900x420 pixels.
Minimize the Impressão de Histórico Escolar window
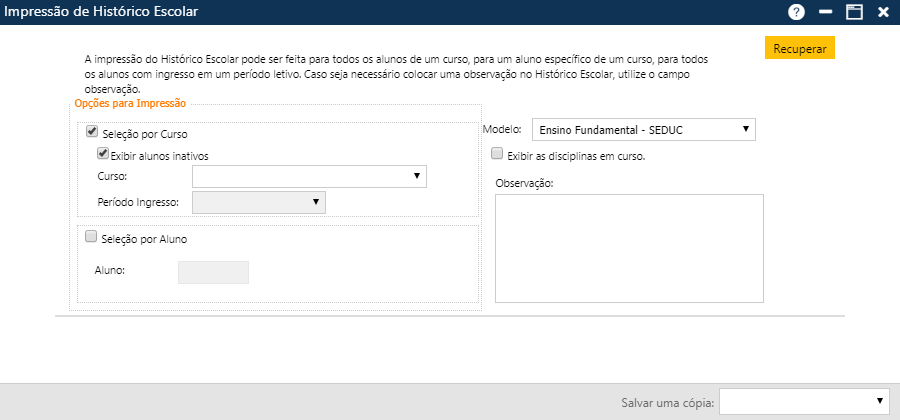click(826, 12)
